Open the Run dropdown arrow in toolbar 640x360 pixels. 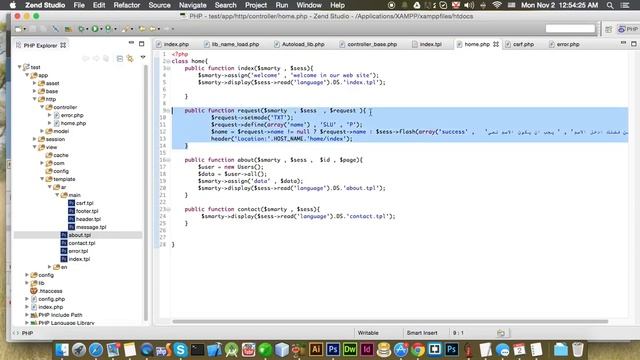pos(101,29)
